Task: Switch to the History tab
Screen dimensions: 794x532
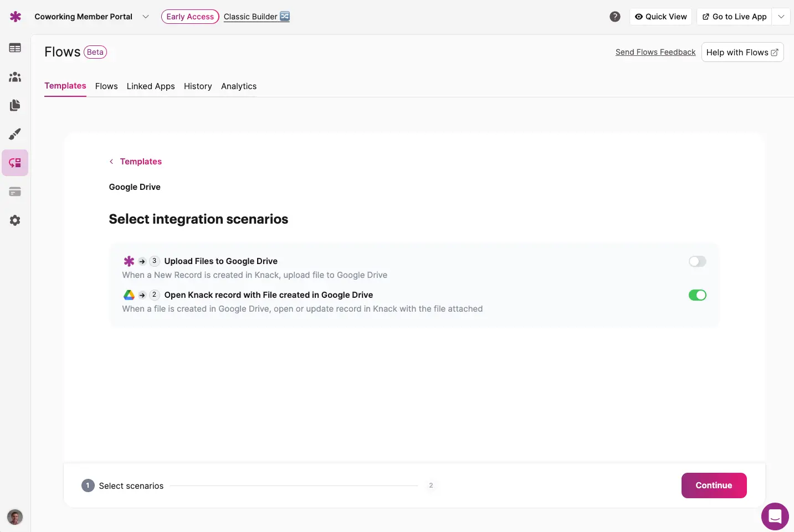Action: pos(198,86)
